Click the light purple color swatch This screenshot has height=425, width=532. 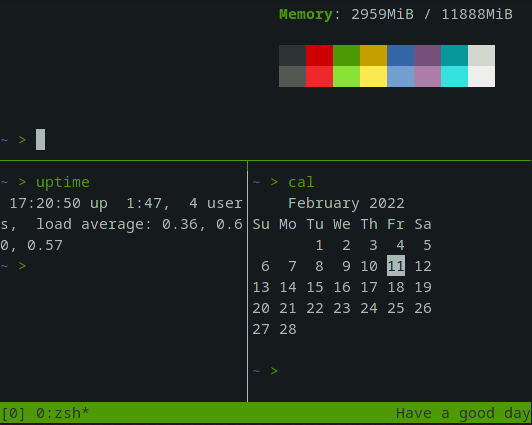[x=428, y=76]
